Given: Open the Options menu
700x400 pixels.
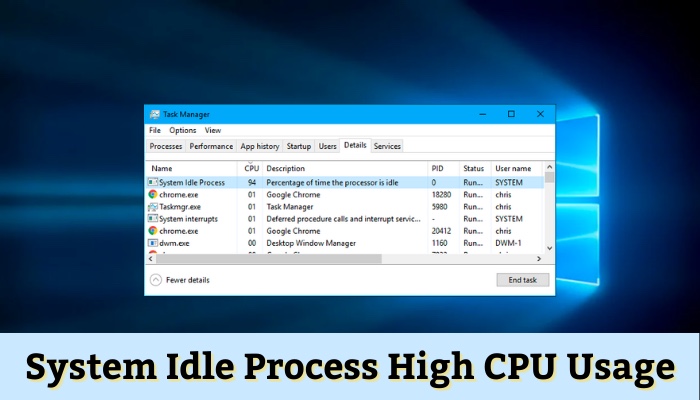Looking at the screenshot, I should pos(183,130).
